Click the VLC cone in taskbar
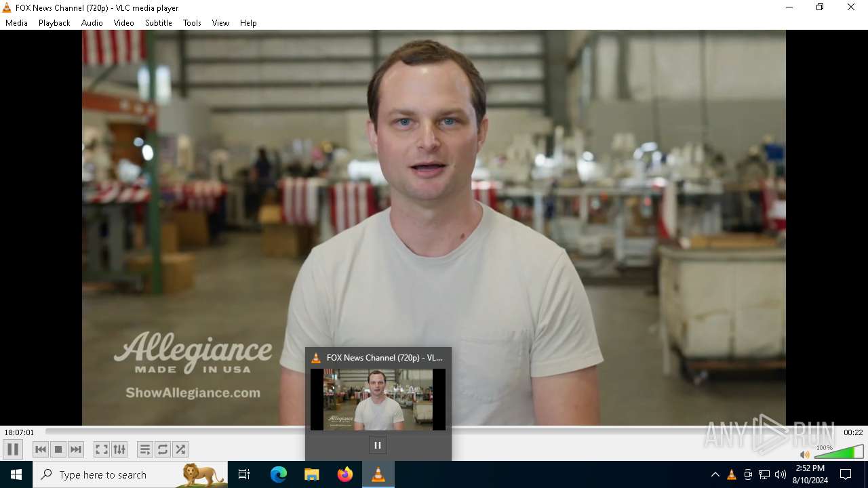 pos(378,474)
